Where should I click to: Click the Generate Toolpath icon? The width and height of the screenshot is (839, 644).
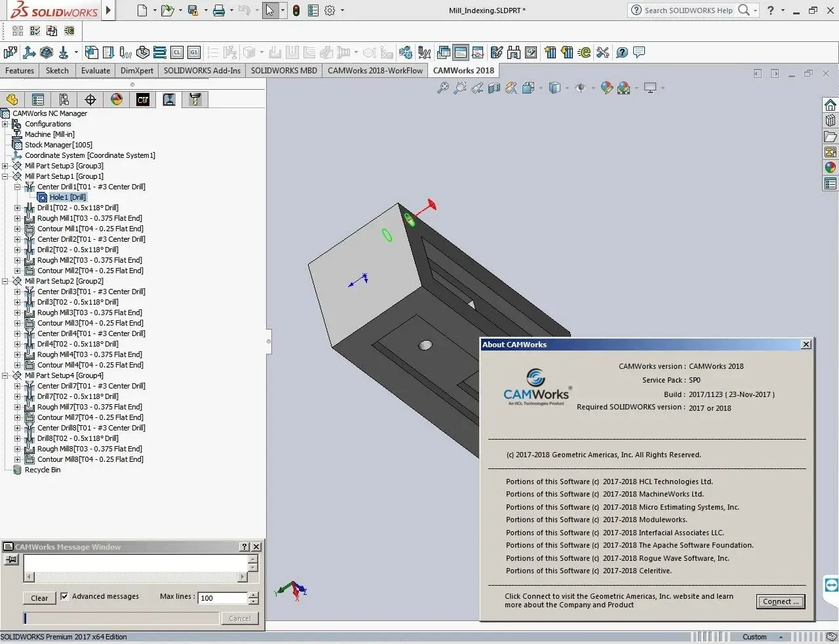[x=126, y=52]
